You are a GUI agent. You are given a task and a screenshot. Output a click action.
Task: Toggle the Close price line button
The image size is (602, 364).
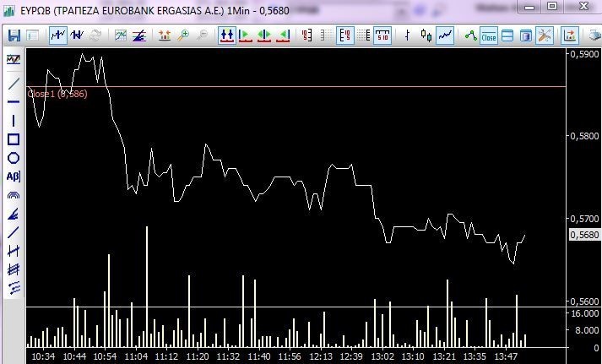click(x=489, y=35)
